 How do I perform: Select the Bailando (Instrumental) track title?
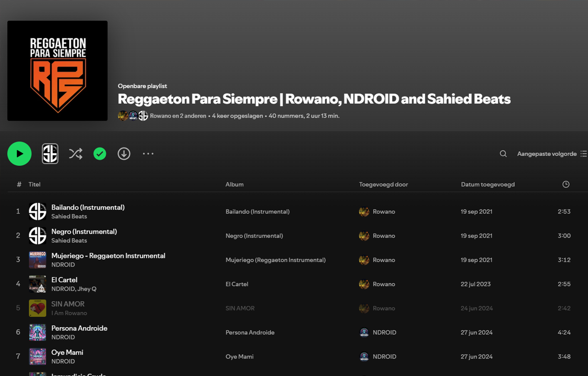pyautogui.click(x=88, y=207)
